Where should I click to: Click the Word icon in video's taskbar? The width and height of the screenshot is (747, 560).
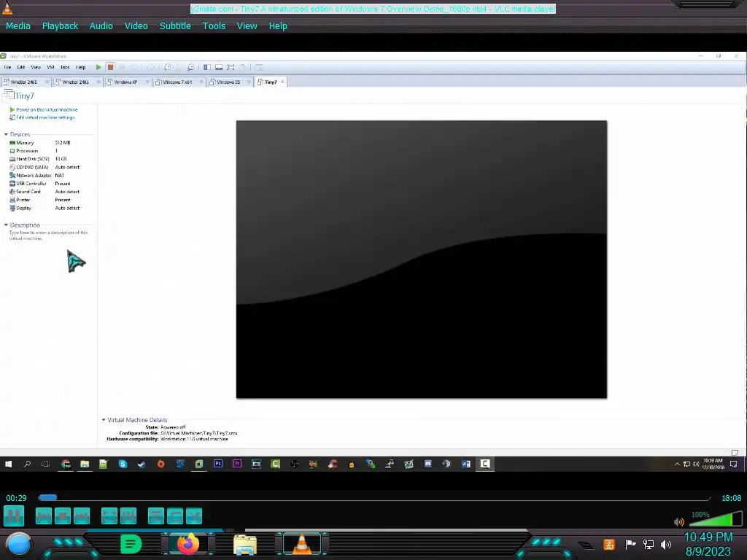(466, 464)
